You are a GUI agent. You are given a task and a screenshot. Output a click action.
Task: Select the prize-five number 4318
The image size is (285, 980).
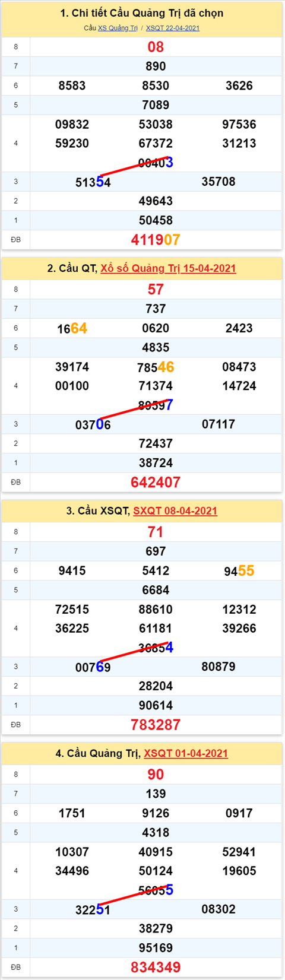click(x=156, y=833)
